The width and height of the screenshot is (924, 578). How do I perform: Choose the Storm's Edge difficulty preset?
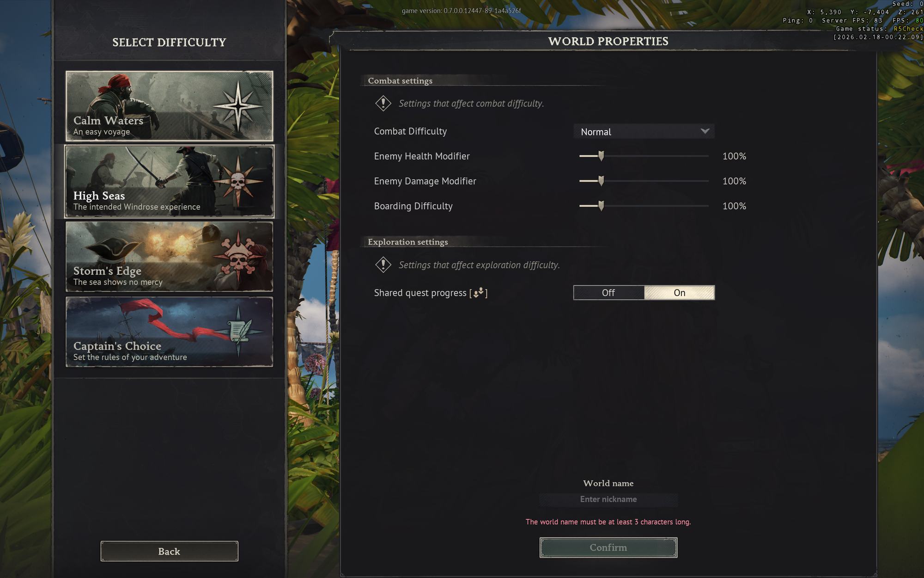point(170,257)
